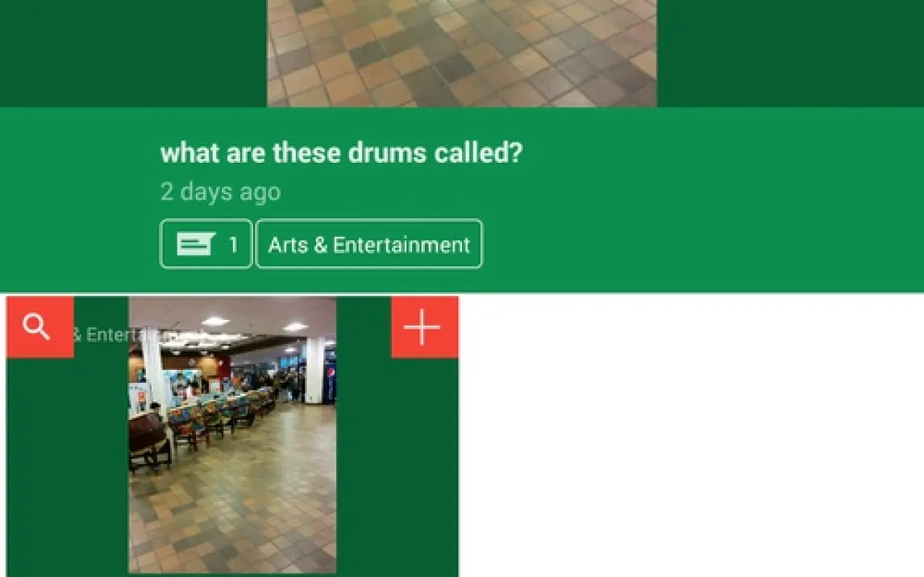This screenshot has width=924, height=577.
Task: Tap the red plus icon to add question
Action: point(424,326)
